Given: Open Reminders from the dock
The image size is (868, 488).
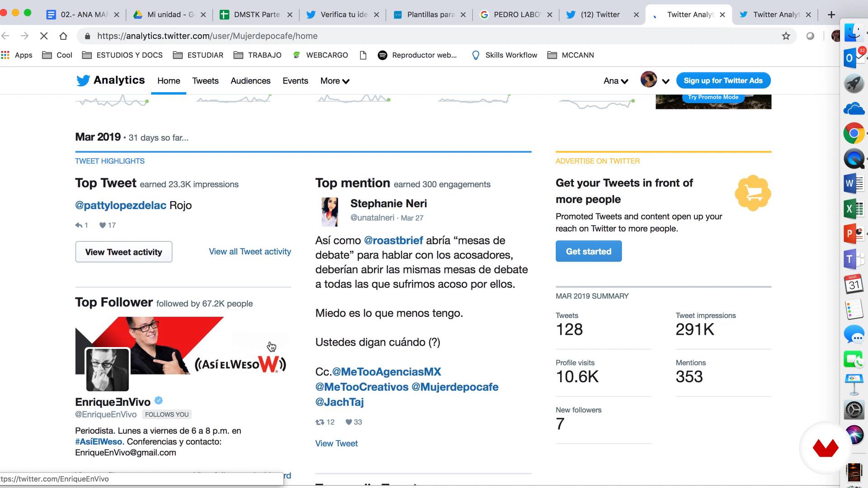Looking at the screenshot, I should (854, 310).
